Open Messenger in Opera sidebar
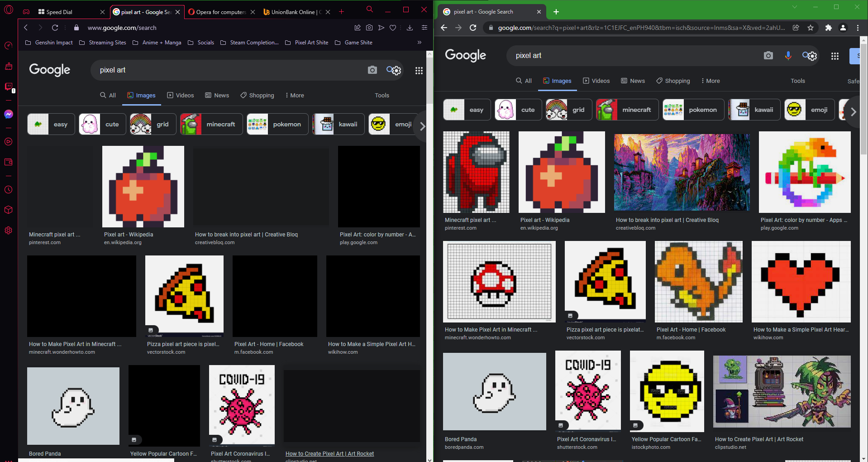This screenshot has height=462, width=868. pos(9,114)
